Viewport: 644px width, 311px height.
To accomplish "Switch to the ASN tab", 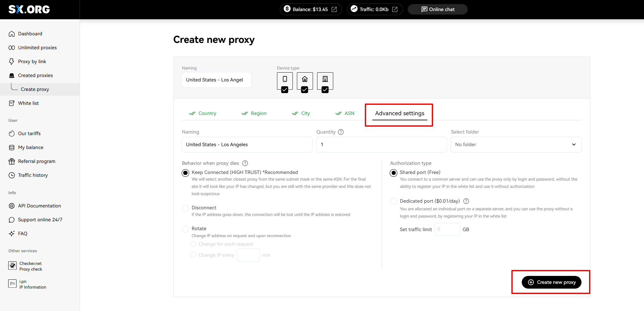I will (x=345, y=113).
